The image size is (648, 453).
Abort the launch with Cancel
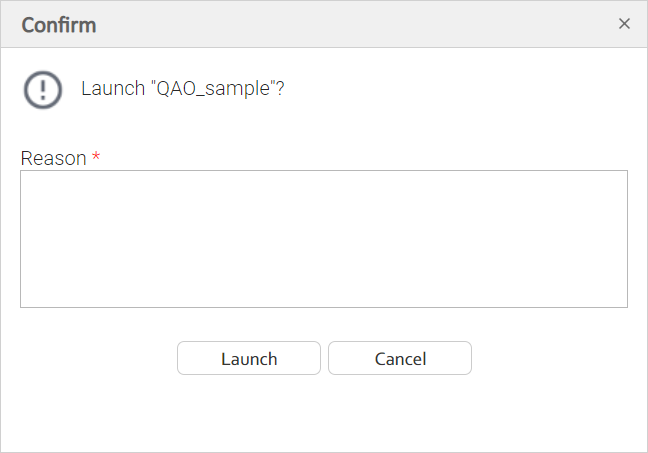point(400,359)
